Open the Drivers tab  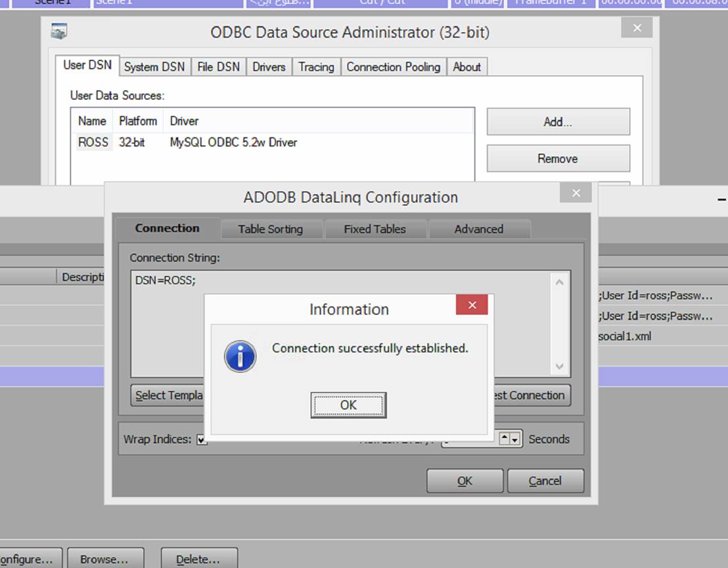click(269, 67)
